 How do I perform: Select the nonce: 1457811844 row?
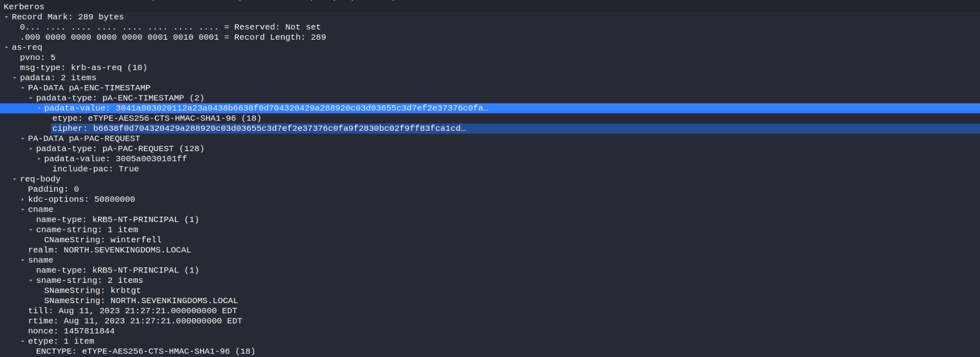click(x=71, y=331)
